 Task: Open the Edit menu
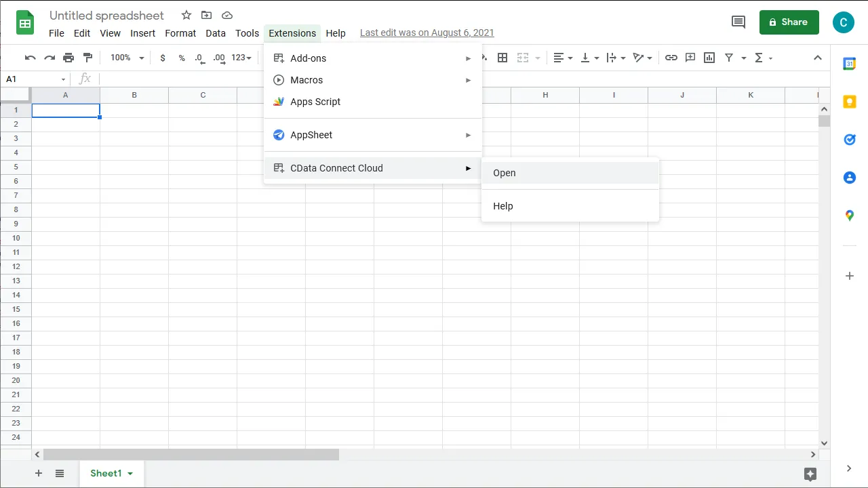tap(82, 33)
